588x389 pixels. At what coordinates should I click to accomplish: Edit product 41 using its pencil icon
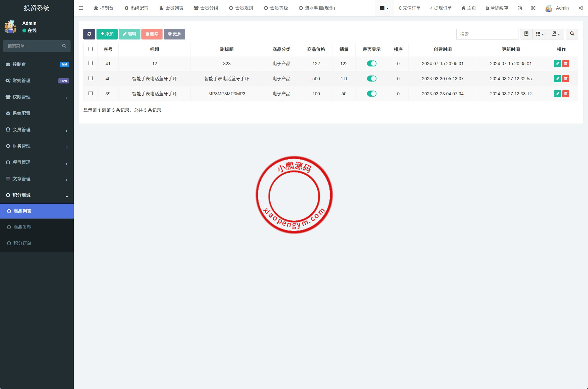tap(558, 64)
